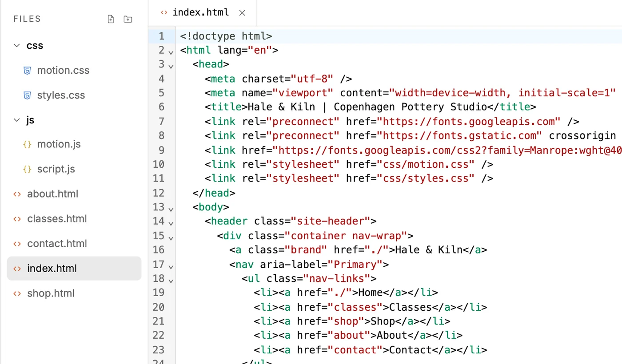This screenshot has height=364, width=622.
Task: Click 'css/motion.css' href on line 10
Action: pyautogui.click(x=426, y=164)
